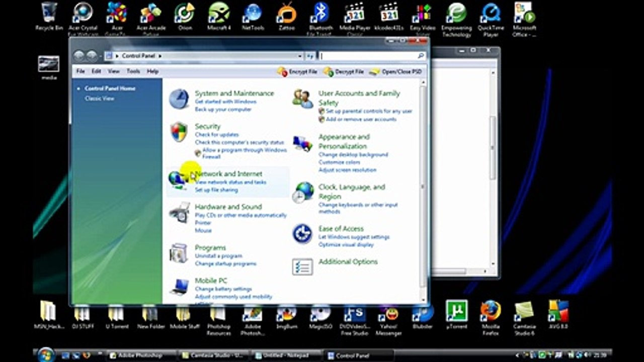Select the Mixcraft 4 desktop shortcut
Viewport: 644px width, 362px height.
tap(219, 17)
